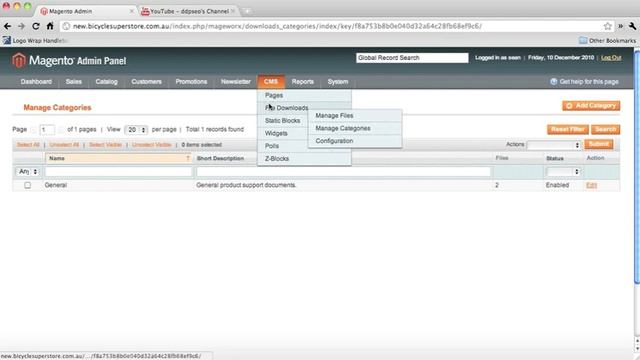
Task: Bookmark page with star icon
Action: 607,26
